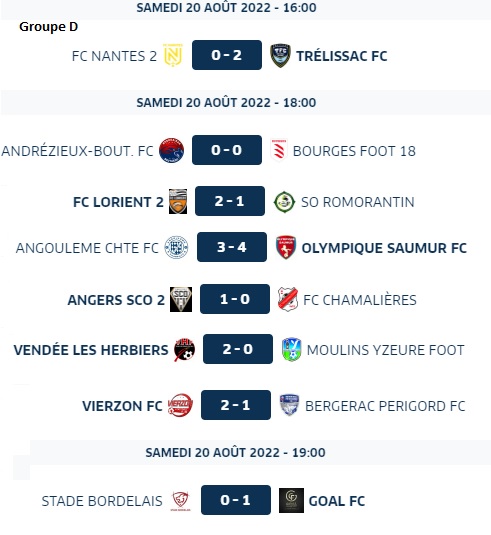This screenshot has height=535, width=491.
Task: Open the FC CHAMALIÈRES team link
Action: pos(360,300)
